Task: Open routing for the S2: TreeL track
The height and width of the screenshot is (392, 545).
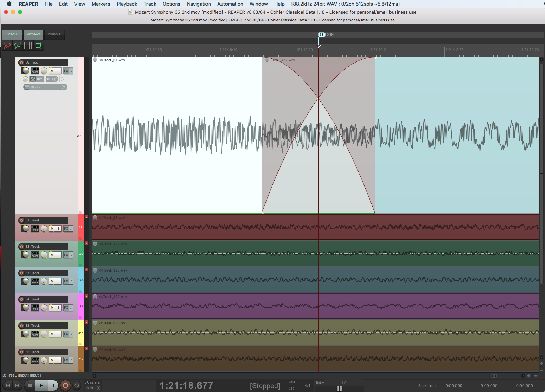Action: click(35, 255)
